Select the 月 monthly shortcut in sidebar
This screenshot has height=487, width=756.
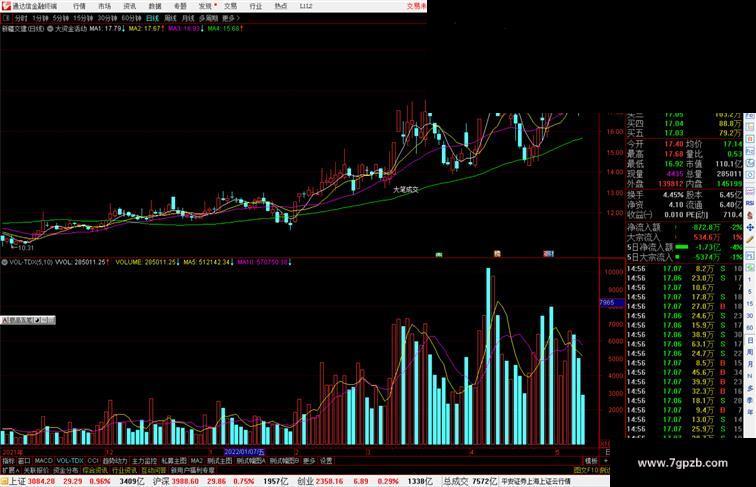pos(750,364)
